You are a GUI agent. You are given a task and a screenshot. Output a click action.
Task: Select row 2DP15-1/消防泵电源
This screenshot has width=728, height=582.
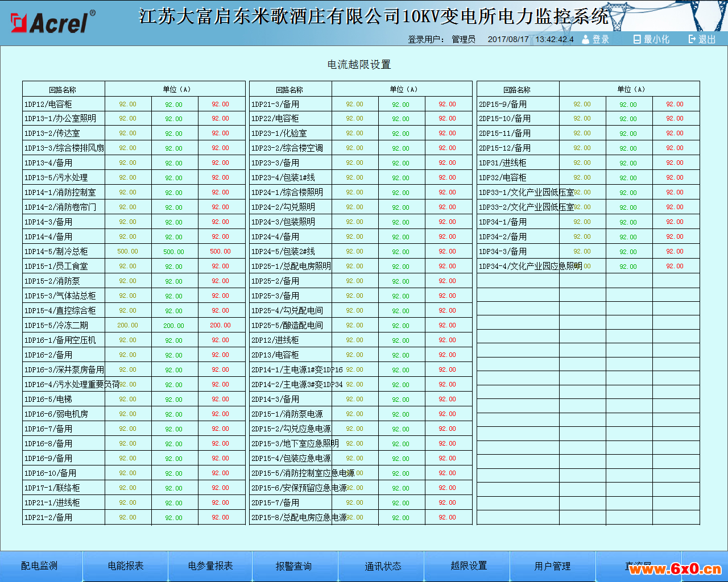(x=361, y=414)
